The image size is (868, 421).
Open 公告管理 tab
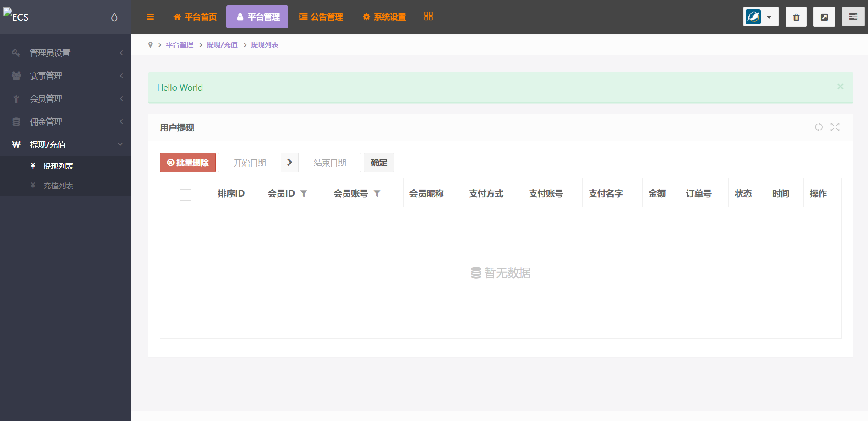pos(321,17)
